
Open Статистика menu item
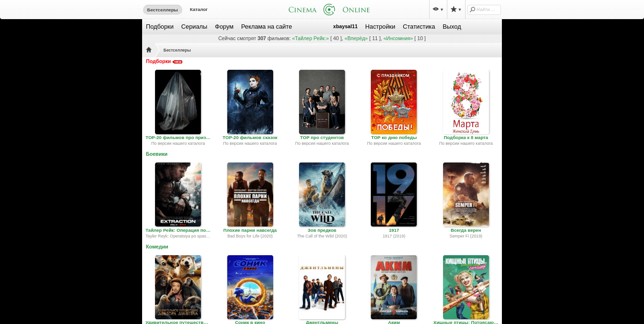[419, 27]
